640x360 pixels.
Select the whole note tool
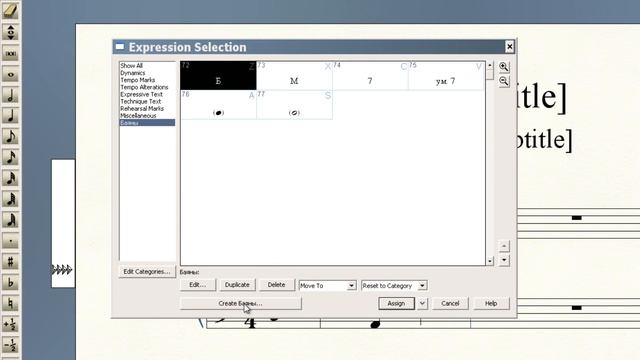point(11,74)
